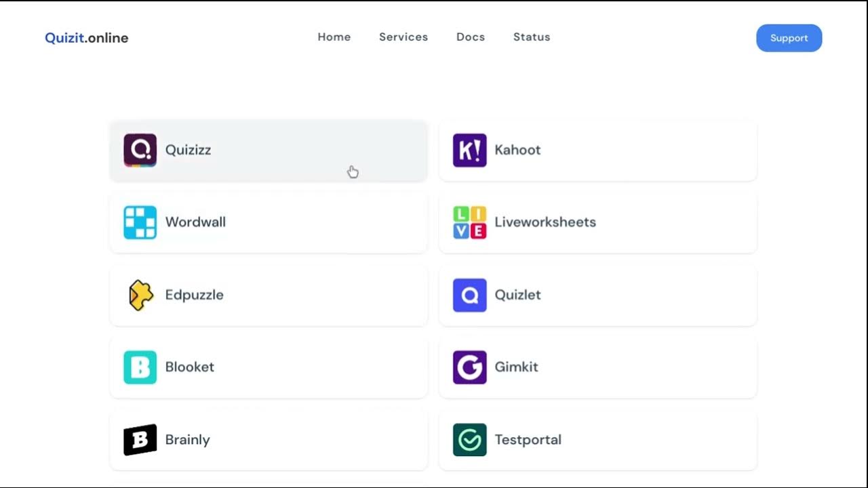Click the blue Support button

pyautogui.click(x=789, y=38)
